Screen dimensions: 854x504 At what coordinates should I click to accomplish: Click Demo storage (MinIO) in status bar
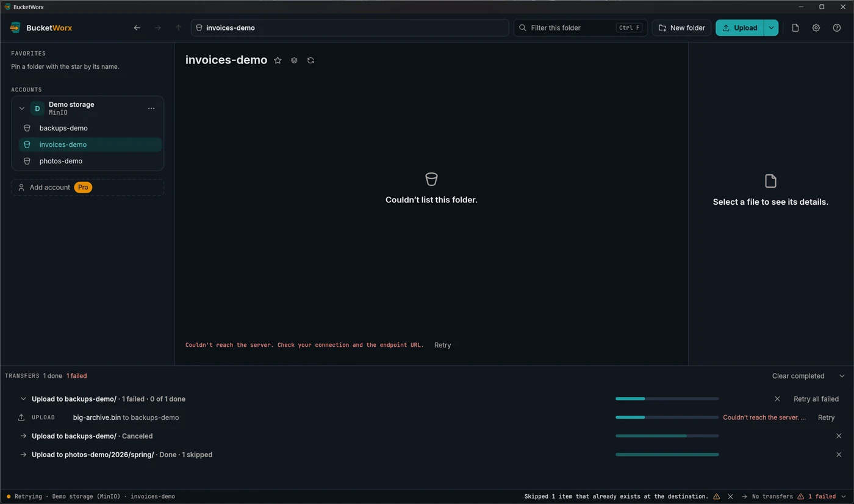(x=86, y=497)
